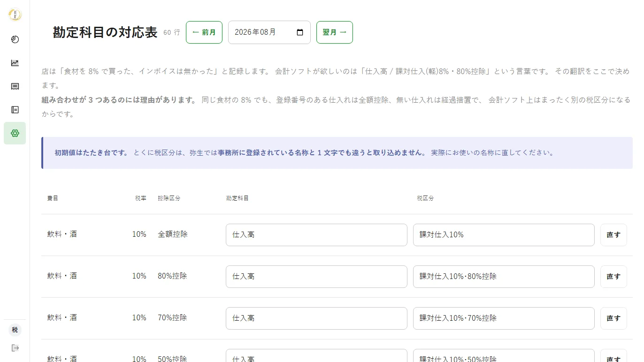Click the 2026年08月 month field
Screen dimensions: 644x362
click(269, 32)
